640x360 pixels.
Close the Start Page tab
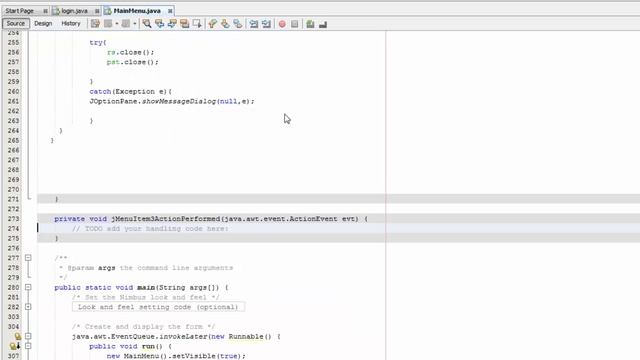(x=45, y=11)
